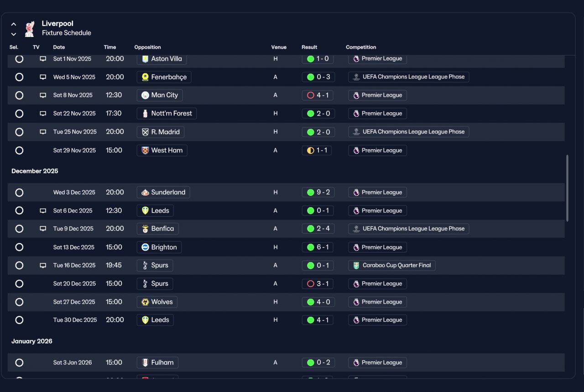Click the Carabao Cup competition icon

click(x=356, y=265)
